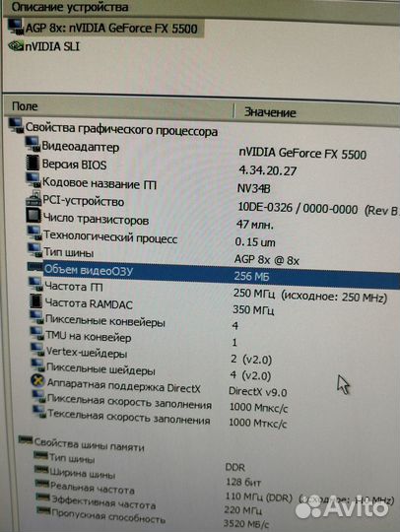400x532 pixels.
Task: Select the 'PCI-устройство' field label
Action: 84,201
